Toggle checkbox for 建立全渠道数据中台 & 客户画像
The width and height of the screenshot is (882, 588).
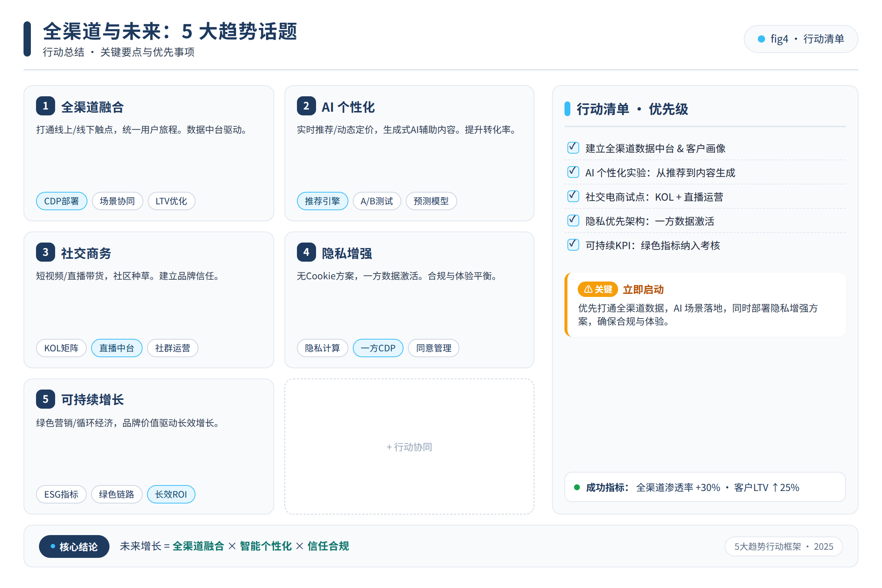(x=573, y=148)
